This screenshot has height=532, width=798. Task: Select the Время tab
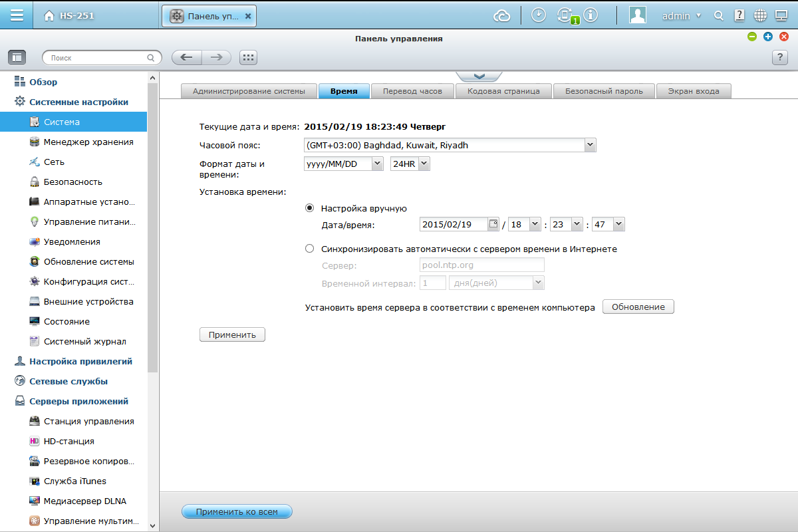pyautogui.click(x=344, y=91)
